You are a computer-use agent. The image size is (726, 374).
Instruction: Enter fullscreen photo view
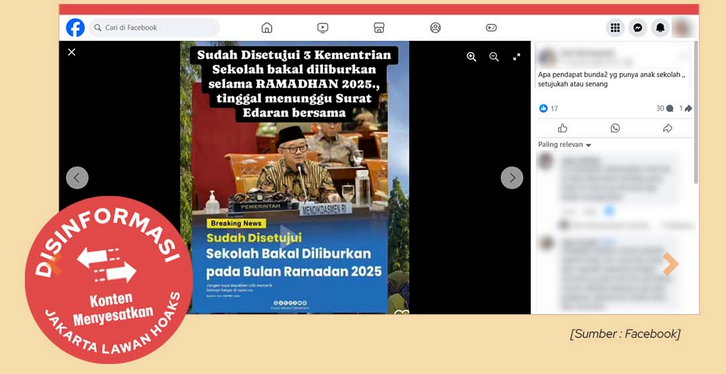pyautogui.click(x=517, y=57)
